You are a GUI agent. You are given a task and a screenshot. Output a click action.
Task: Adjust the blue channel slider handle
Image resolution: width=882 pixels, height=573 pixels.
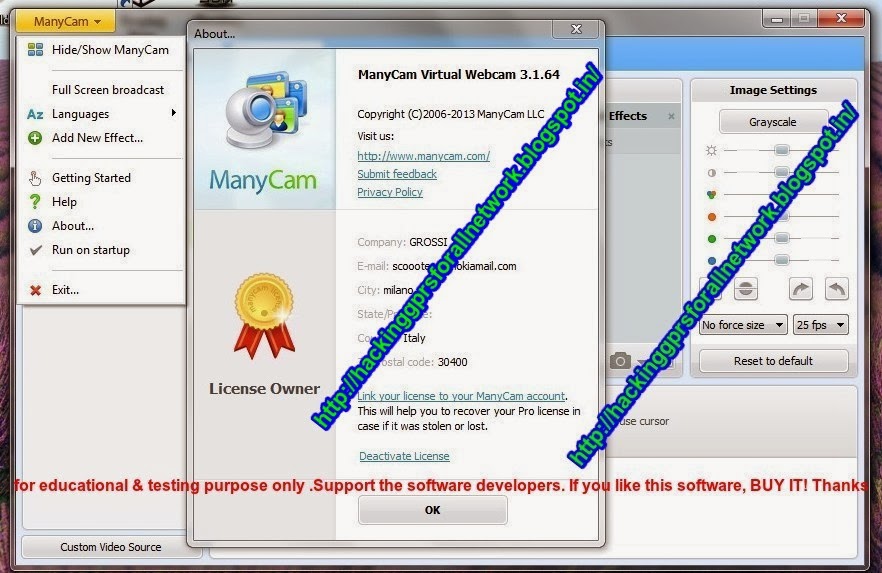pos(781,260)
